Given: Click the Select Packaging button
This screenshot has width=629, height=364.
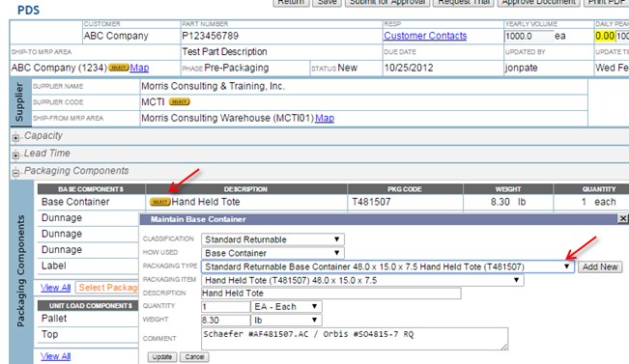Looking at the screenshot, I should point(107,288).
